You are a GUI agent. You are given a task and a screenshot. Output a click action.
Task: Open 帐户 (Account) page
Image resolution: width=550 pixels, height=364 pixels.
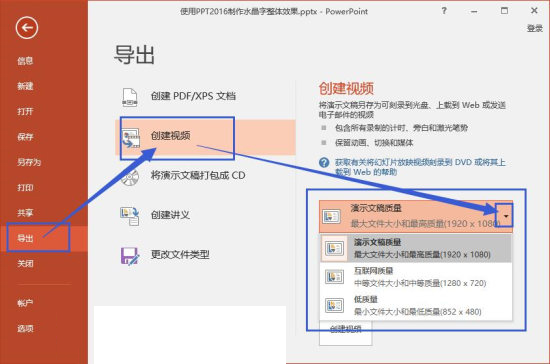coord(25,303)
